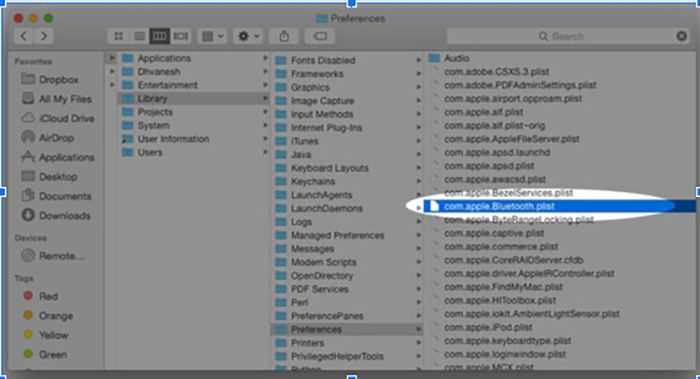700x379 pixels.
Task: Select the Applications folder in first column
Action: [156, 58]
